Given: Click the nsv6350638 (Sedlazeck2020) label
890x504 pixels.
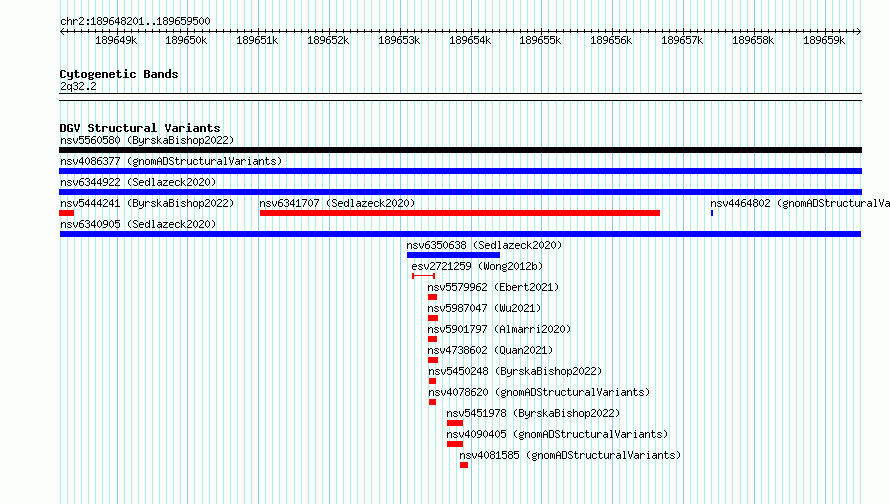Looking at the screenshot, I should click(484, 245).
